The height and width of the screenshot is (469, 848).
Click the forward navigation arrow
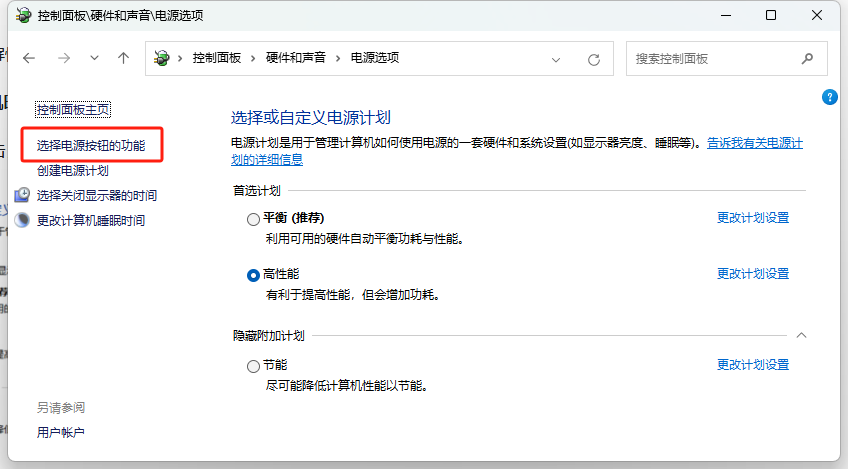tap(64, 59)
